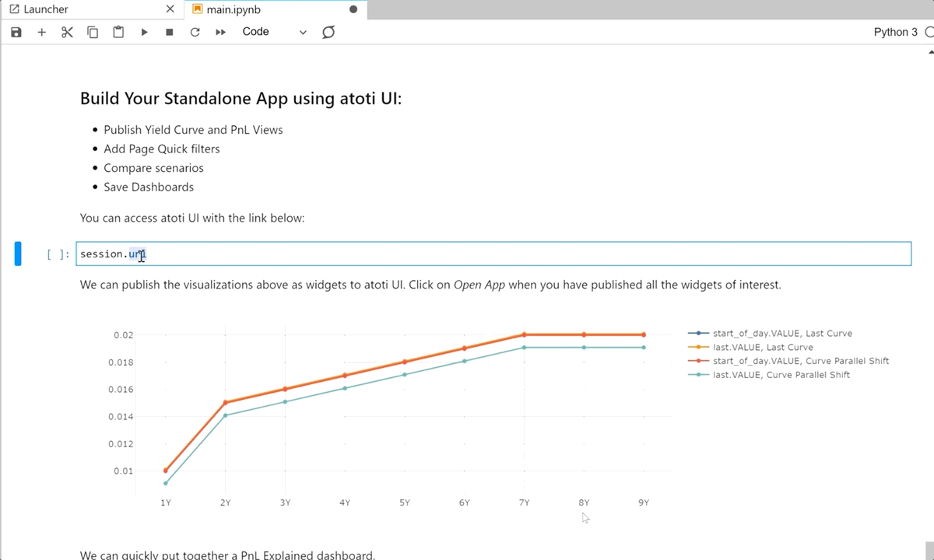
Task: Open the Code cell type dropdown
Action: [274, 32]
